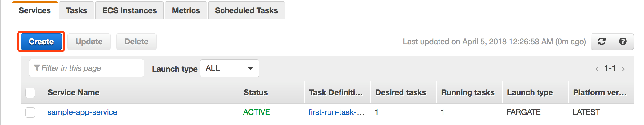Open the Launch type ALL dropdown
Viewport: 644px width, 125px height.
pos(229,68)
